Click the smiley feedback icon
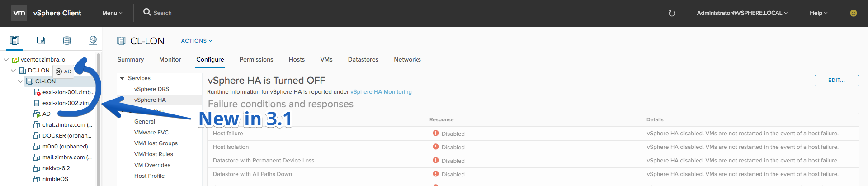Screen dimensions: 868x186 coord(854,13)
